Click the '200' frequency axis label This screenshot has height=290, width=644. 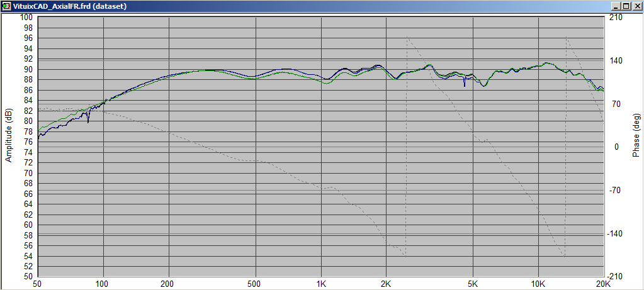tap(167, 284)
